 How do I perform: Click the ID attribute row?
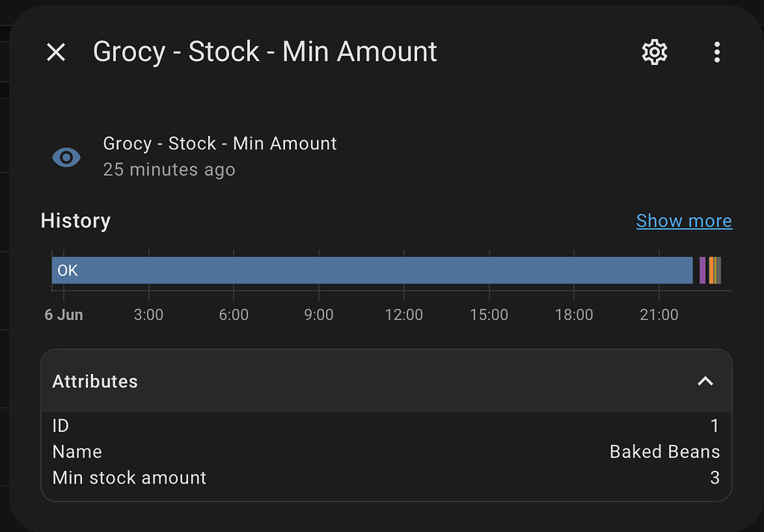point(386,426)
